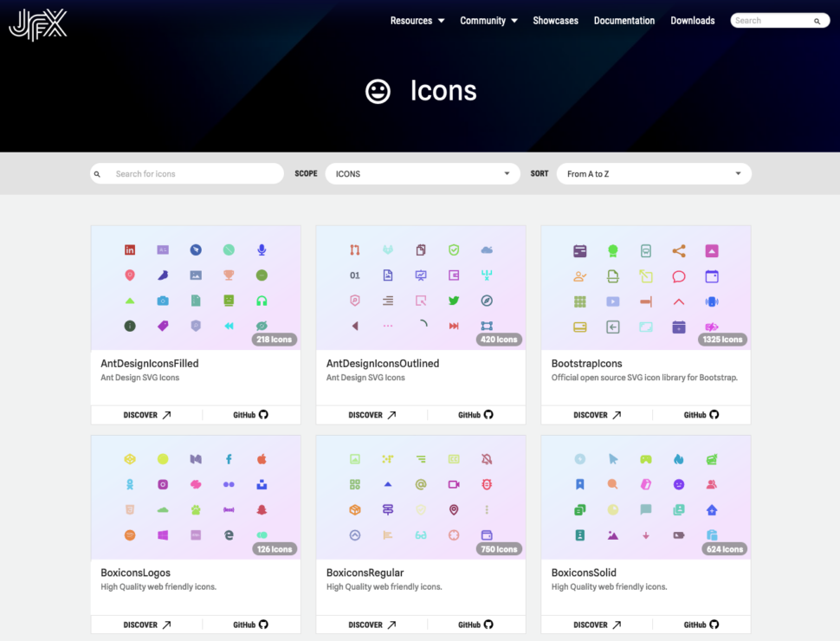Select the LinkedIn icon in AntDesignIconsFilled preview

click(x=130, y=250)
